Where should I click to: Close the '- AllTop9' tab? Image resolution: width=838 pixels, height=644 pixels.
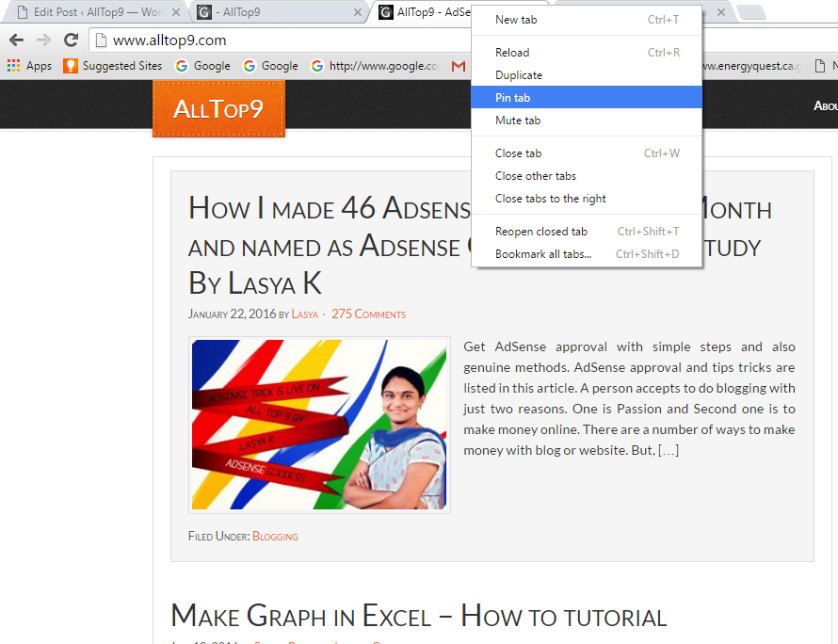(x=358, y=12)
